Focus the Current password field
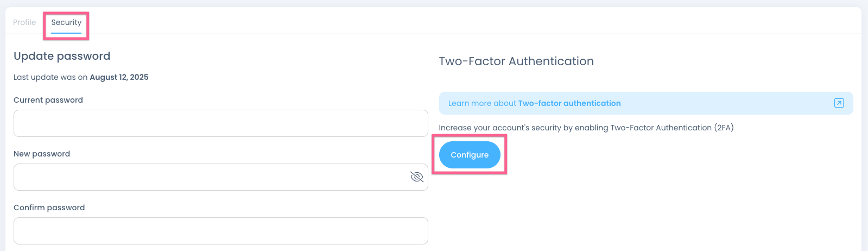 tap(220, 123)
